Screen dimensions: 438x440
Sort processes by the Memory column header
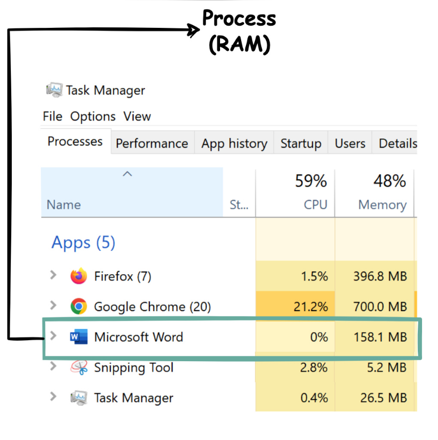pyautogui.click(x=374, y=193)
